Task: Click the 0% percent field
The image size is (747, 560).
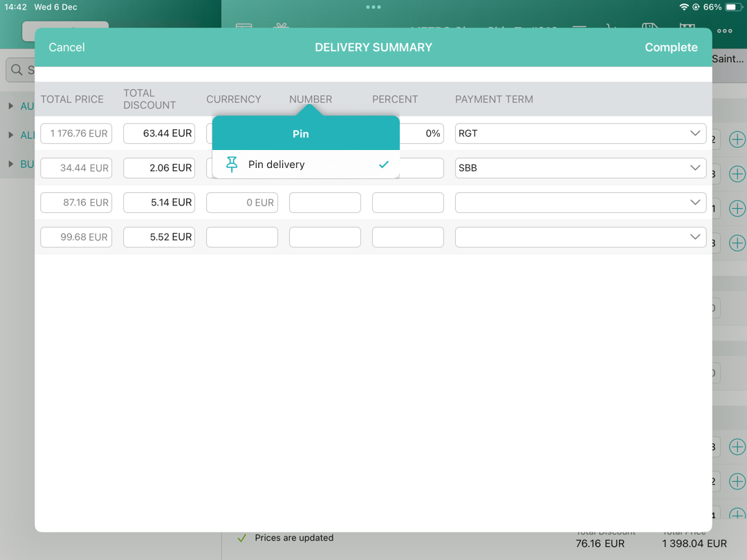Action: tap(422, 133)
